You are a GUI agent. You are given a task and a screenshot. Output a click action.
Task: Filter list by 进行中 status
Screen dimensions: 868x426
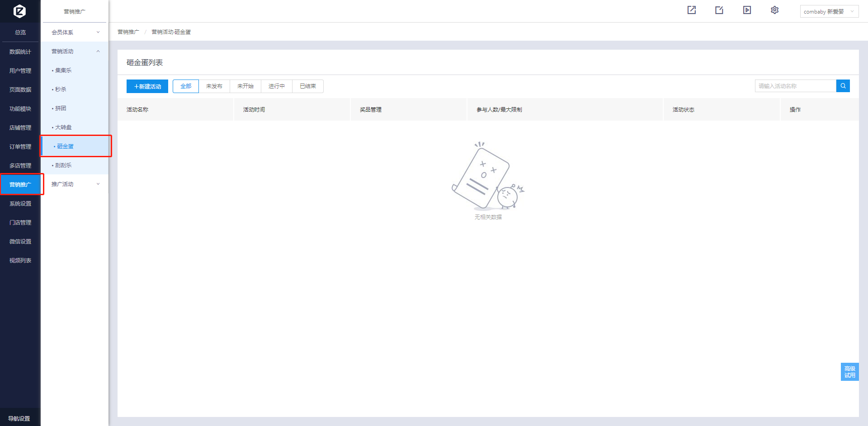click(276, 86)
